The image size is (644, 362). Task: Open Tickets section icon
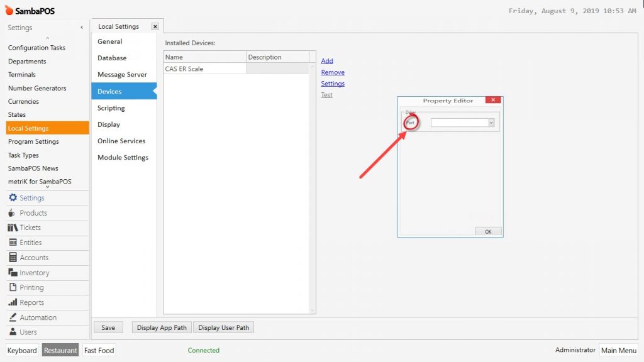pos(13,228)
